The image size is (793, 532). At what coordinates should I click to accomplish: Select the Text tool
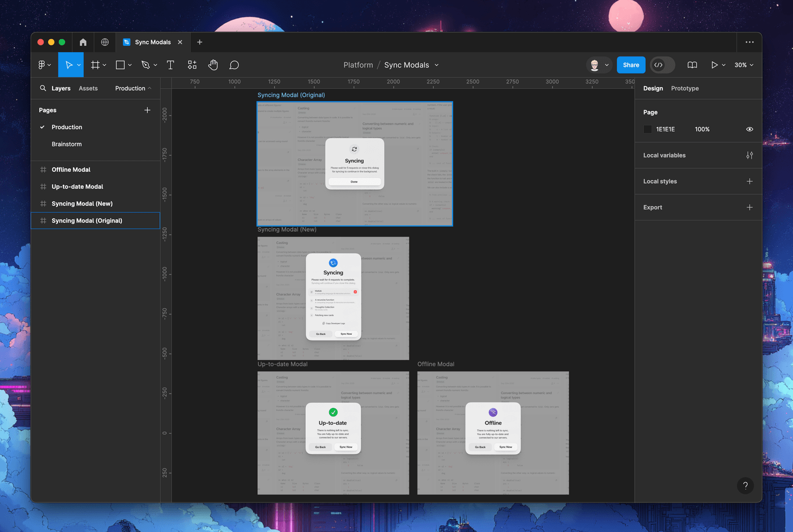pyautogui.click(x=170, y=65)
